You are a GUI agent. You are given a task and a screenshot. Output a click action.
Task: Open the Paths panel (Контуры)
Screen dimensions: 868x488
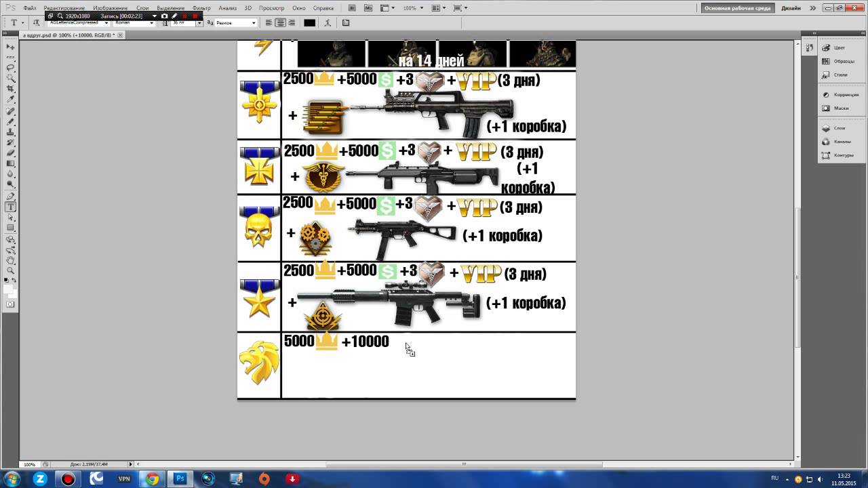tap(841, 155)
